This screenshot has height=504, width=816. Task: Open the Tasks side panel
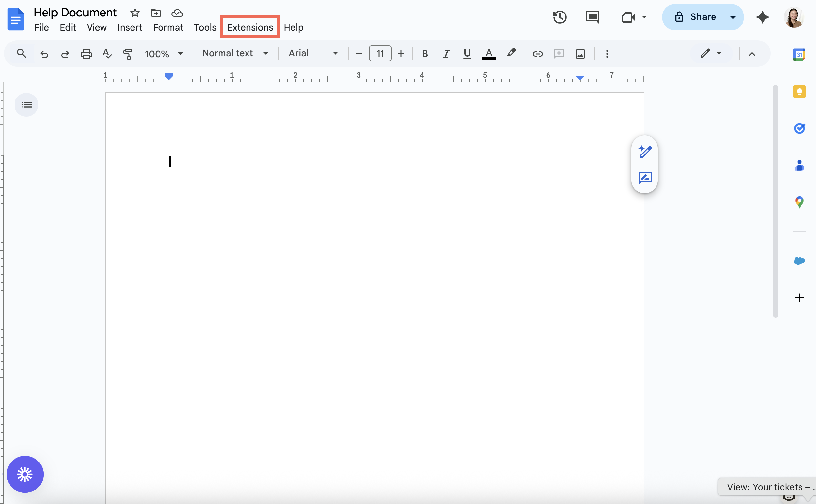pos(800,128)
